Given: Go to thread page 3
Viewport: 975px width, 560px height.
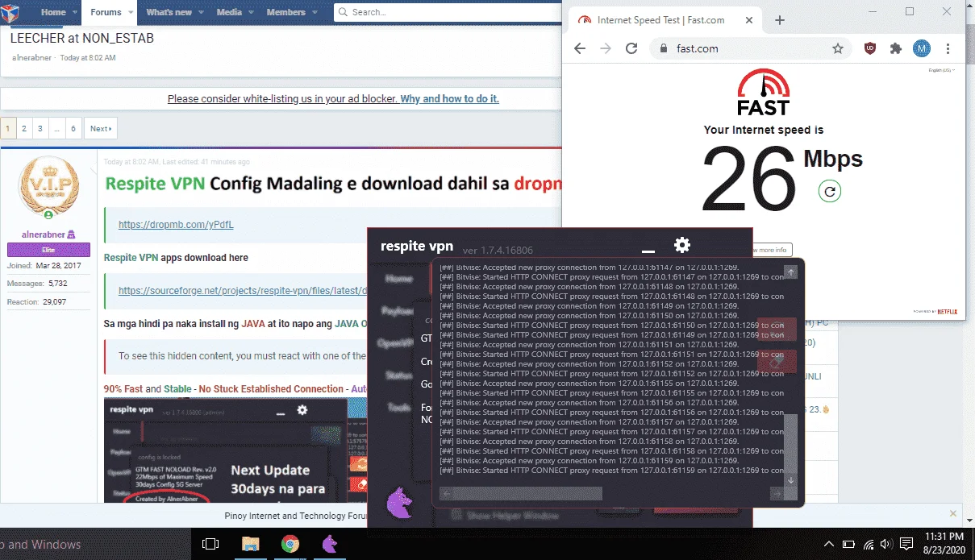Looking at the screenshot, I should click(x=40, y=128).
